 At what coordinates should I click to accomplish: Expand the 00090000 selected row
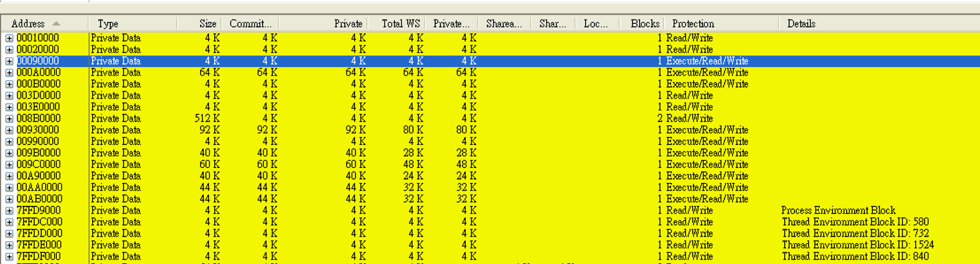pos(9,61)
